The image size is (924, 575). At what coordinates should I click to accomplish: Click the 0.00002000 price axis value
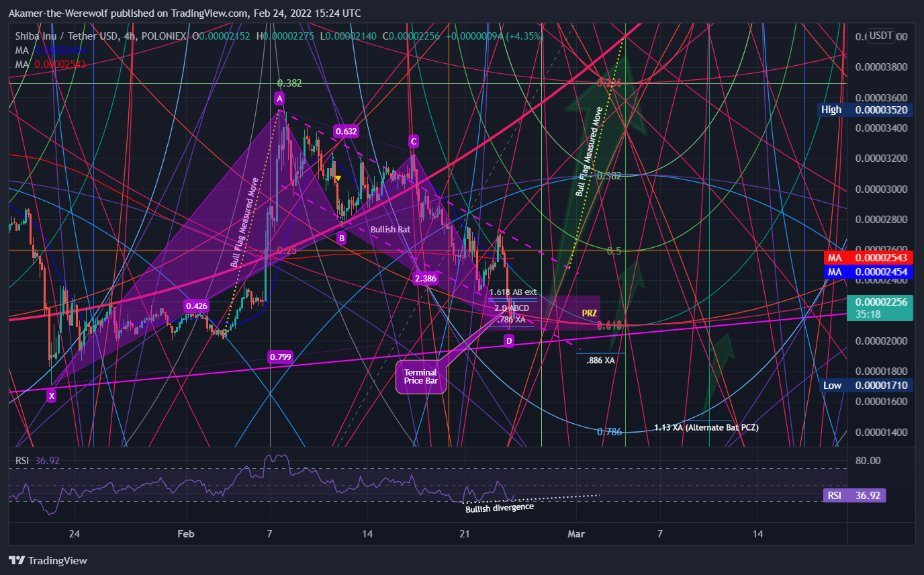[x=880, y=341]
